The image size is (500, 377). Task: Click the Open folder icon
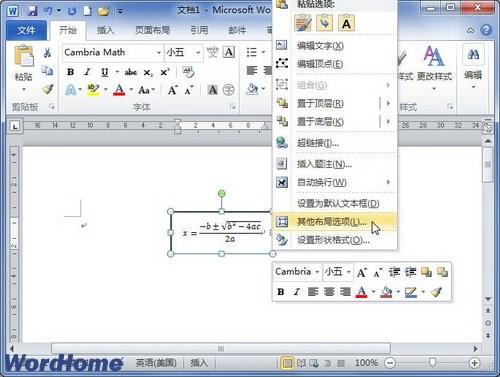pos(104,11)
